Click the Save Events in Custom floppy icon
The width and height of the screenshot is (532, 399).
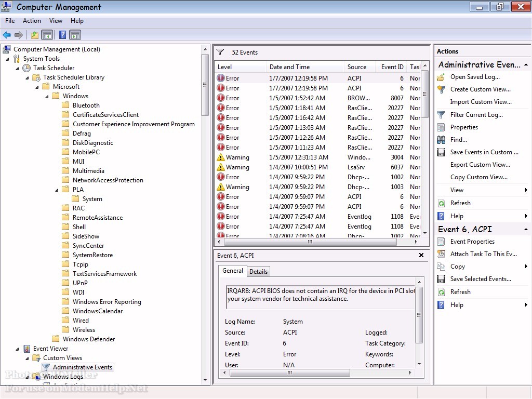coord(441,152)
